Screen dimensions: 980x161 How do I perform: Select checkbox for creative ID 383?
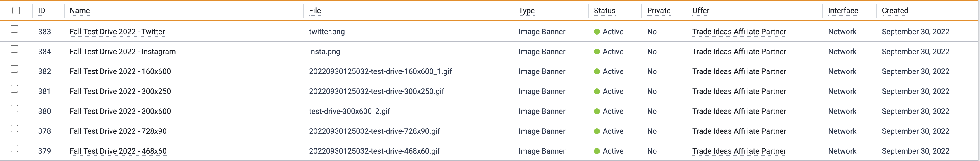click(15, 29)
